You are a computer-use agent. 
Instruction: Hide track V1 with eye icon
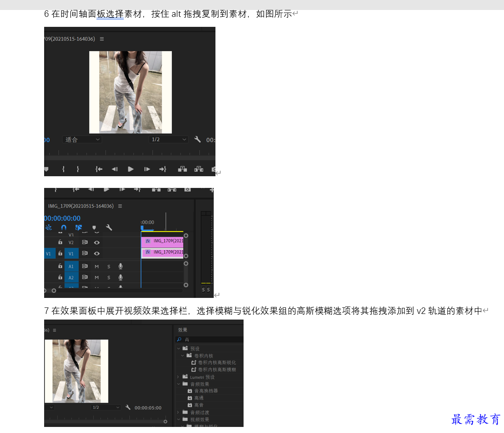pos(97,253)
